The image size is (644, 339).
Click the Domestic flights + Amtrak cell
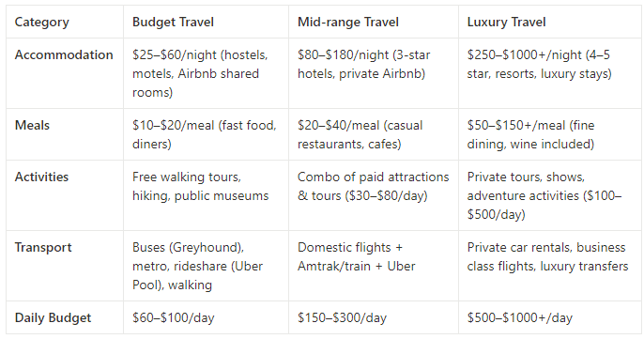coord(374,266)
